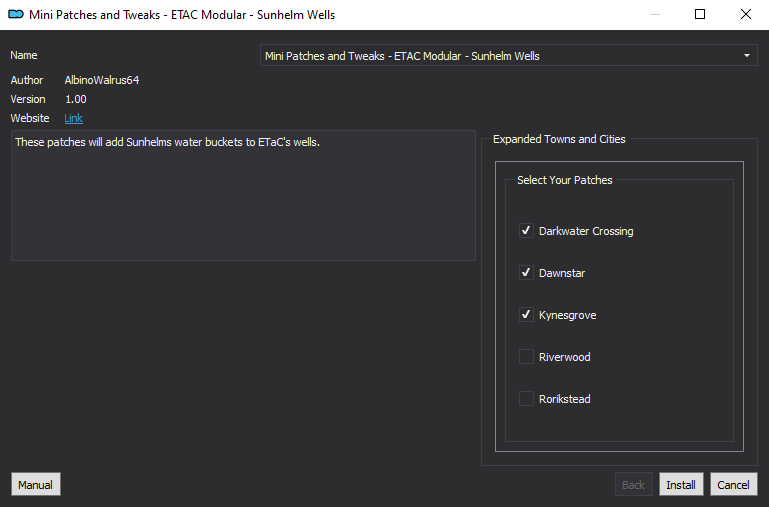Close the installer with the X button
This screenshot has height=507, width=769.
pyautogui.click(x=745, y=14)
